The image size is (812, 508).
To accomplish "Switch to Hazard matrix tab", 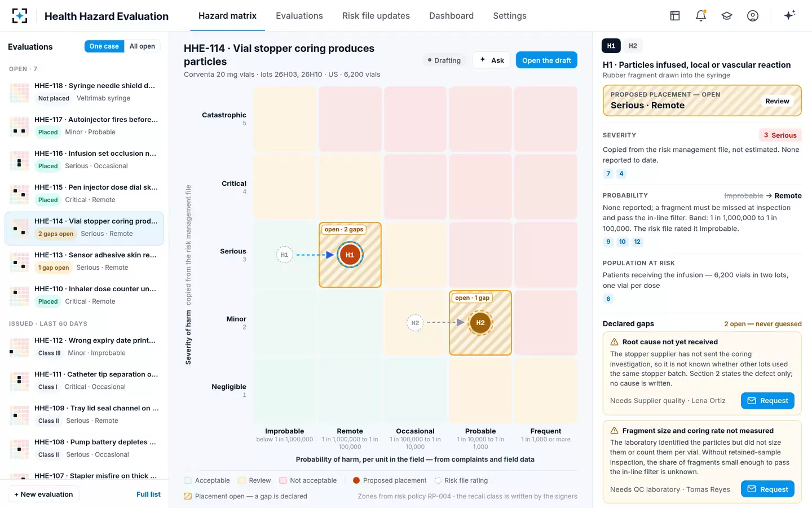I will (x=227, y=16).
